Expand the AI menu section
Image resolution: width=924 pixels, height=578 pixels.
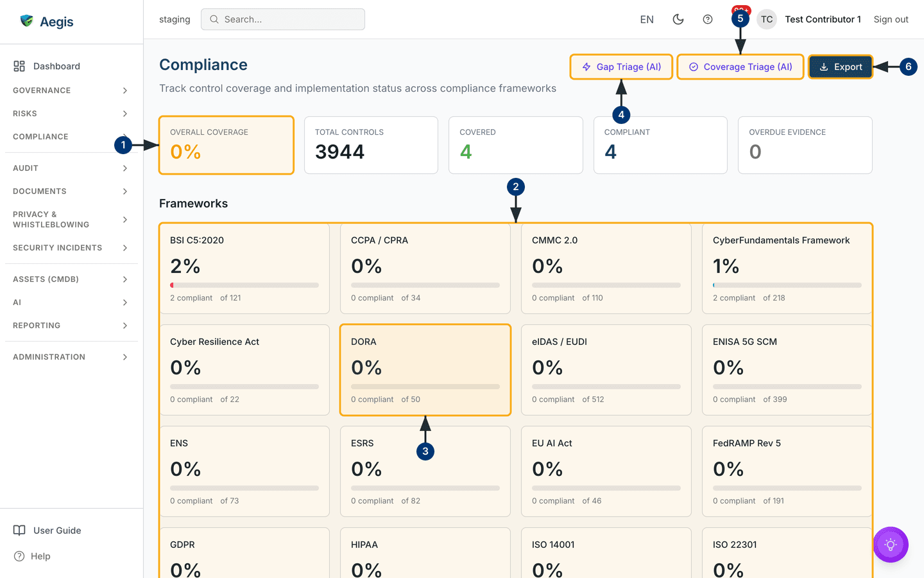click(71, 302)
